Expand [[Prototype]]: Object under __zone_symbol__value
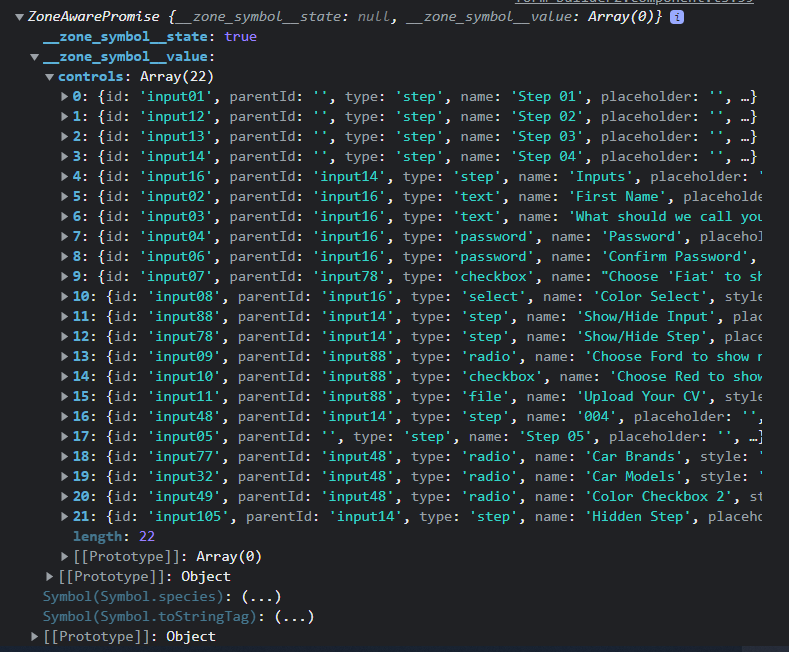789x652 pixels. [x=49, y=577]
